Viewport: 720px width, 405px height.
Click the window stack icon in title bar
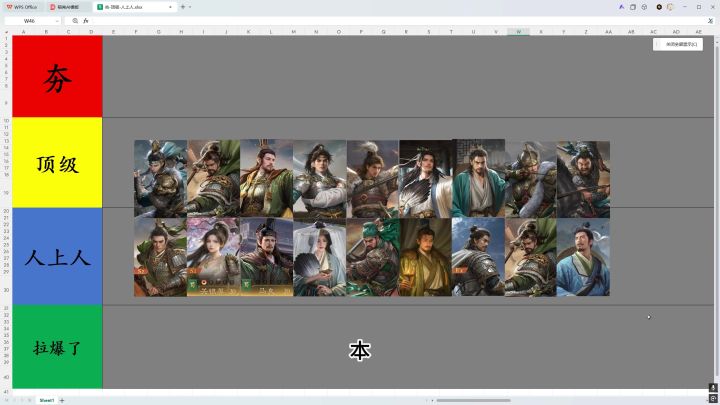(633, 7)
